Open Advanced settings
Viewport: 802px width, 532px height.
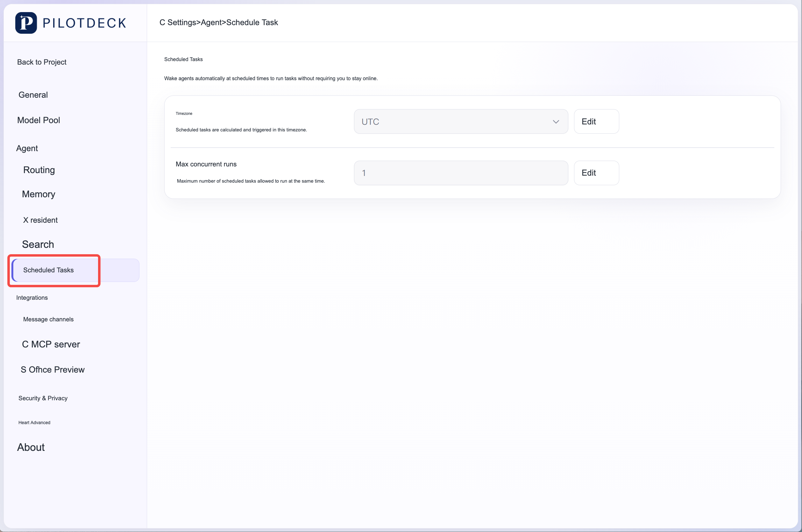coord(34,423)
